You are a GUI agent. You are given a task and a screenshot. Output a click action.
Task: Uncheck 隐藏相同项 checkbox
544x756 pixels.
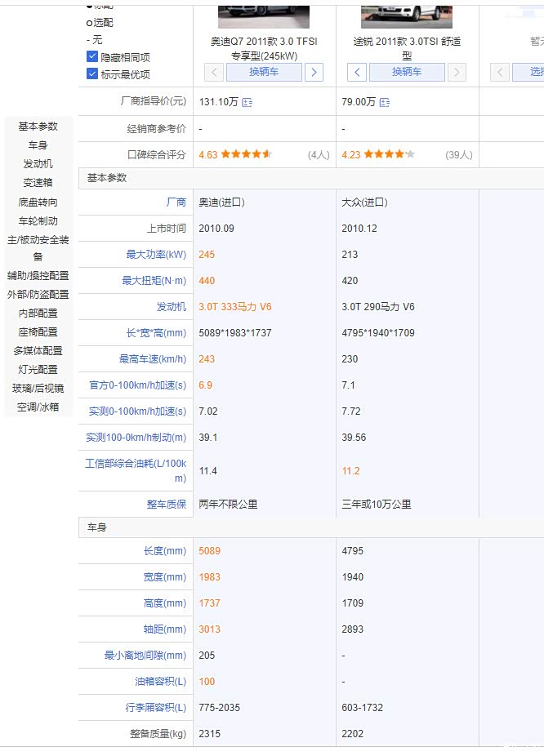pyautogui.click(x=92, y=57)
